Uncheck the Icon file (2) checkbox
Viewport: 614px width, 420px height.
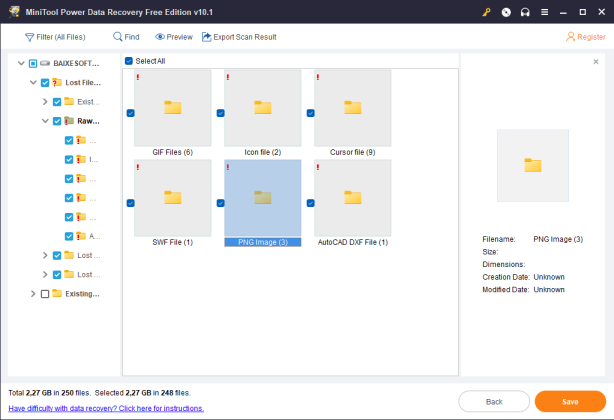[220, 113]
